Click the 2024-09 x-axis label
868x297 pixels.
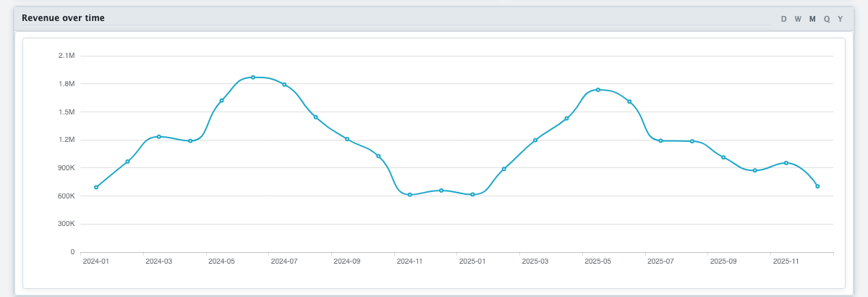tap(347, 261)
